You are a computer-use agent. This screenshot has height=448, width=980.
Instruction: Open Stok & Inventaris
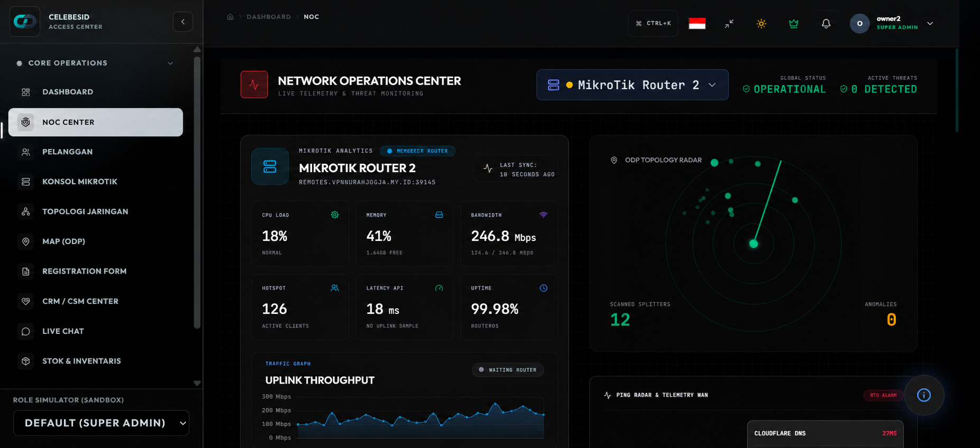coord(96,361)
